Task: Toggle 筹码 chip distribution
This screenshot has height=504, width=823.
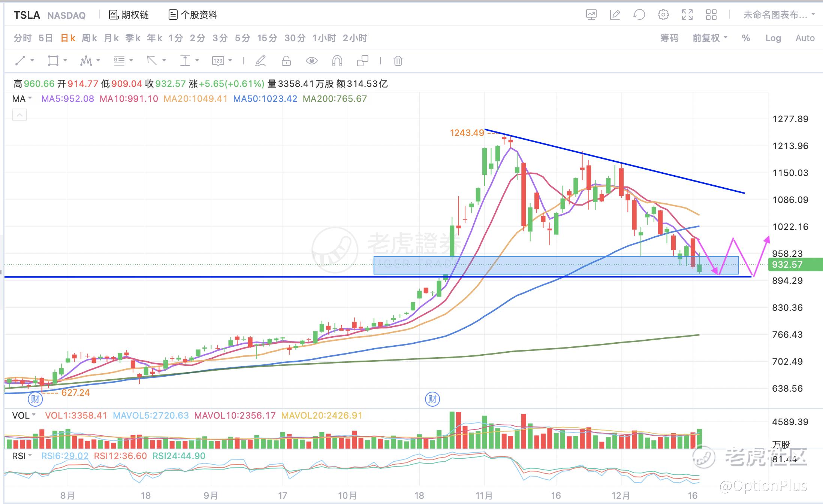Action: pyautogui.click(x=669, y=38)
